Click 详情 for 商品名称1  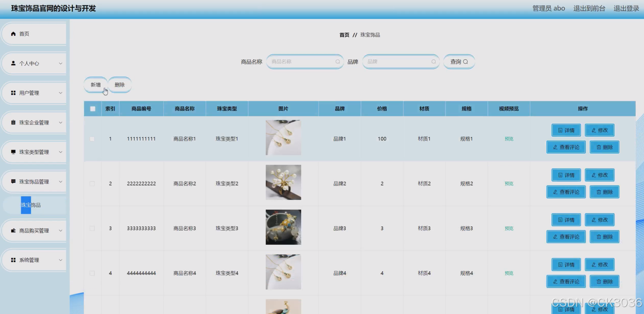coord(566,130)
